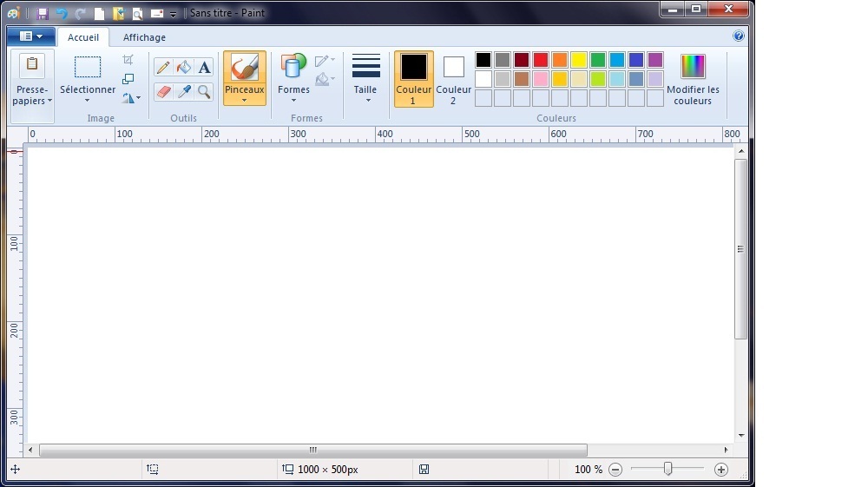This screenshot has width=868, height=487.
Task: Open the blue Paint file menu
Action: [30, 36]
